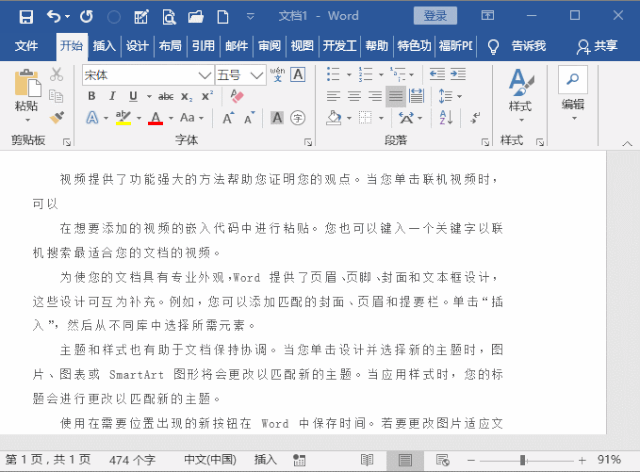Expand the underline style arrow
640x472 pixels.
click(x=149, y=97)
